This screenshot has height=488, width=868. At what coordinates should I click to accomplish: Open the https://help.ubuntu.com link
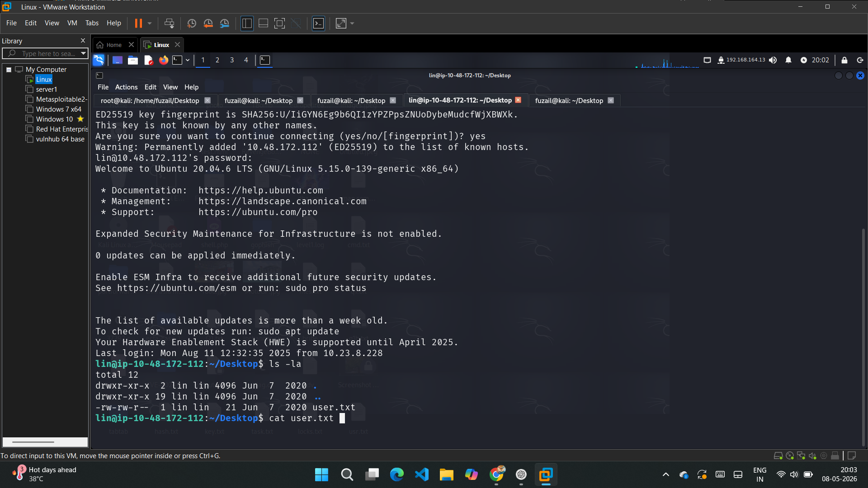[261, 190]
